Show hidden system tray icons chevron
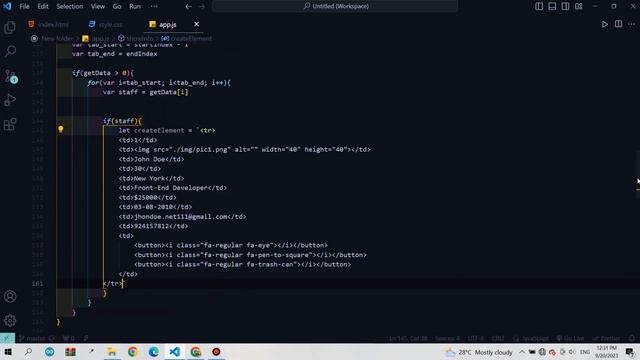The width and height of the screenshot is (640, 360). click(522, 352)
